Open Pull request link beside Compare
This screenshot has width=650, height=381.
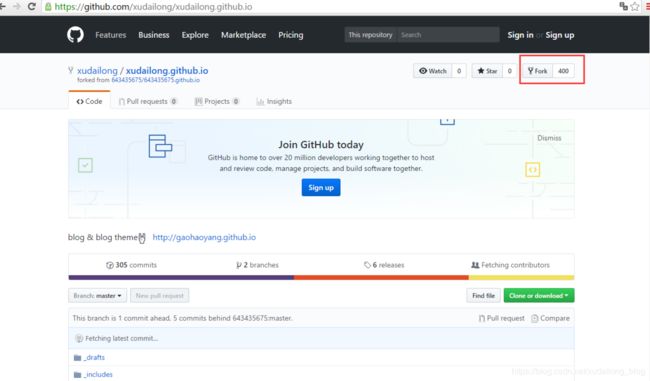coord(502,318)
